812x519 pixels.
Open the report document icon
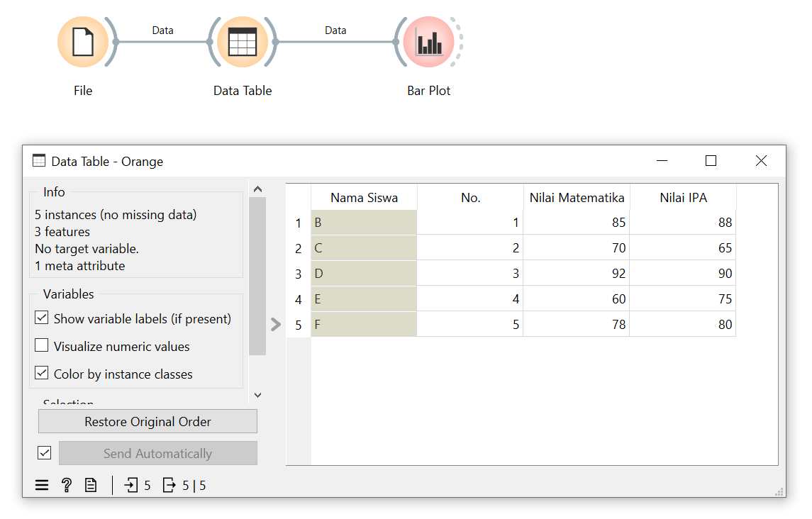pos(91,486)
